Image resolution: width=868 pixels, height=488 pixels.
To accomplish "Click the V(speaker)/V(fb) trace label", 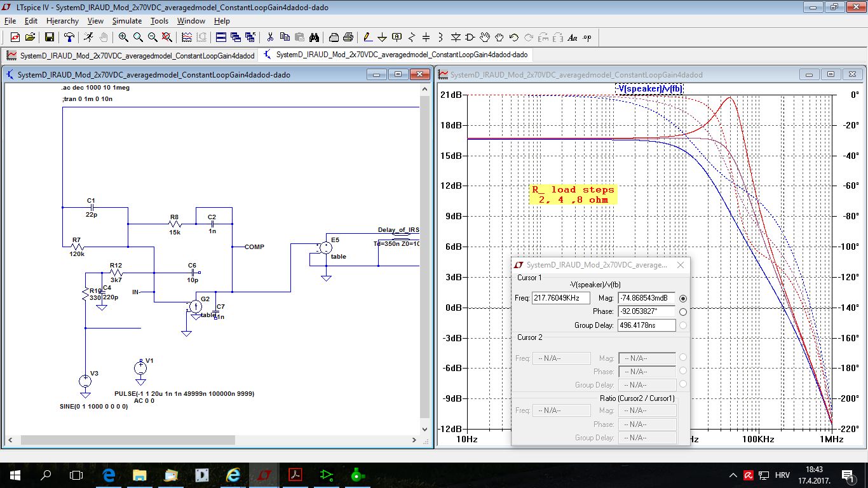I will coord(649,89).
